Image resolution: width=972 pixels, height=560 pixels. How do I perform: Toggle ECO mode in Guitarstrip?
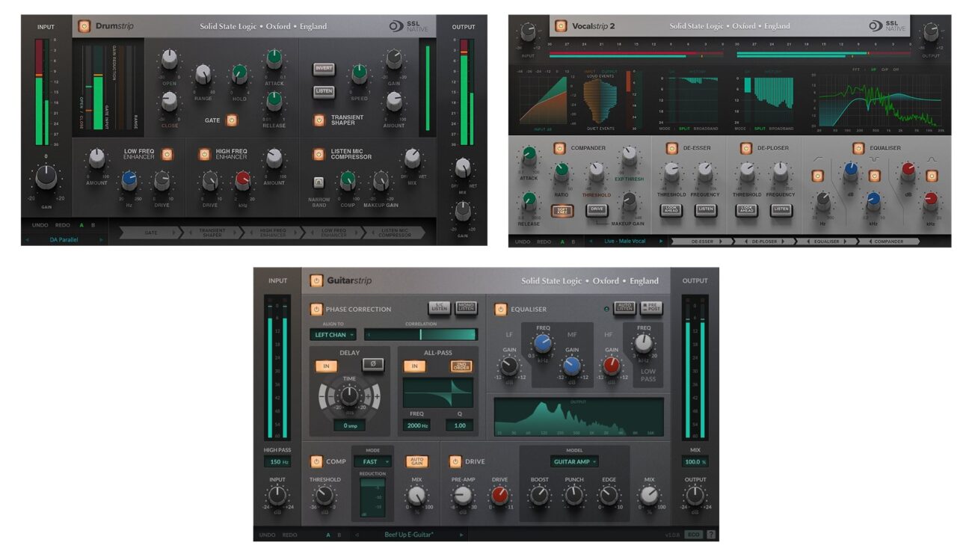coord(694,535)
